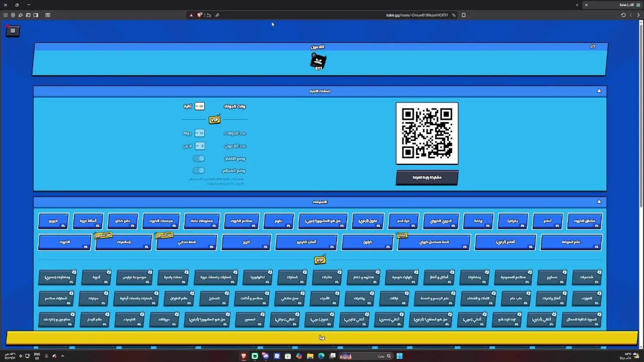Viewport: 644px width, 362px height.
Task: Open File Explorer folder icon on taskbar
Action: (310, 356)
